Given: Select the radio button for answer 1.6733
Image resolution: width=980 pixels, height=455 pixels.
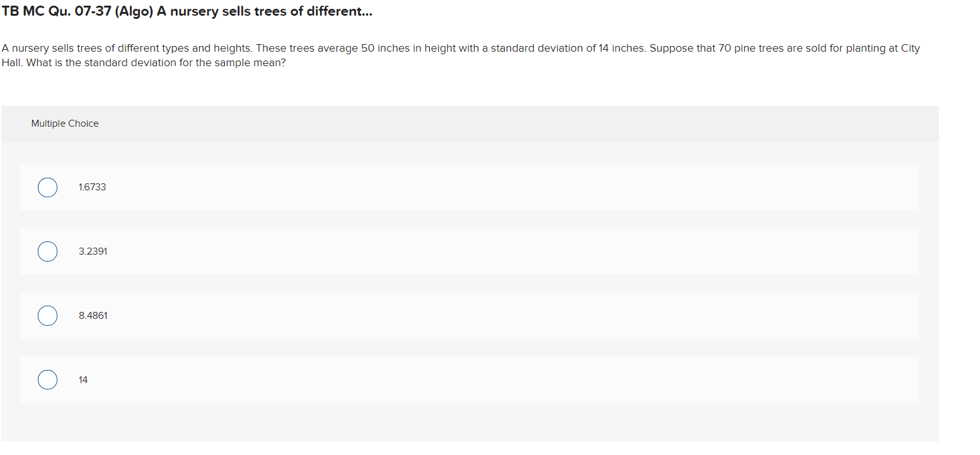Looking at the screenshot, I should pyautogui.click(x=47, y=187).
